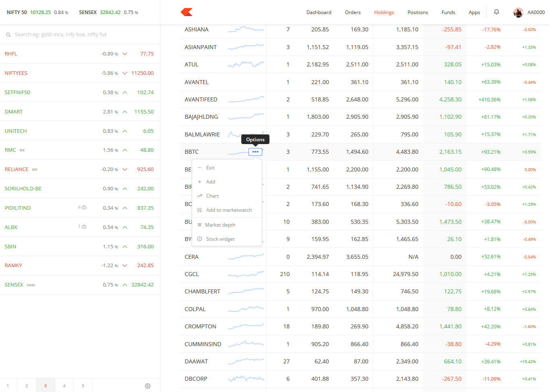Click the ASIANPAINT sparkline chart

246,47
